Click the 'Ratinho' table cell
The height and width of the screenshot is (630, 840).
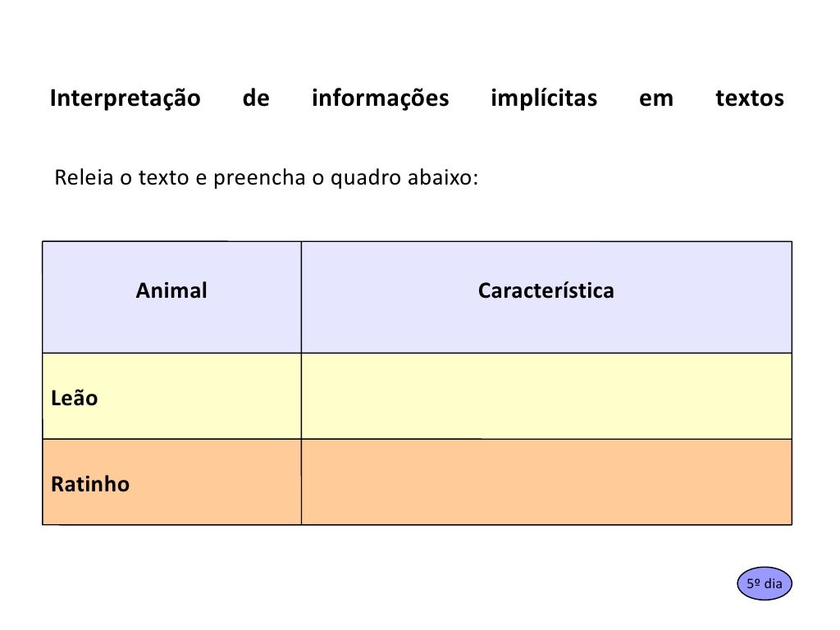(x=172, y=482)
